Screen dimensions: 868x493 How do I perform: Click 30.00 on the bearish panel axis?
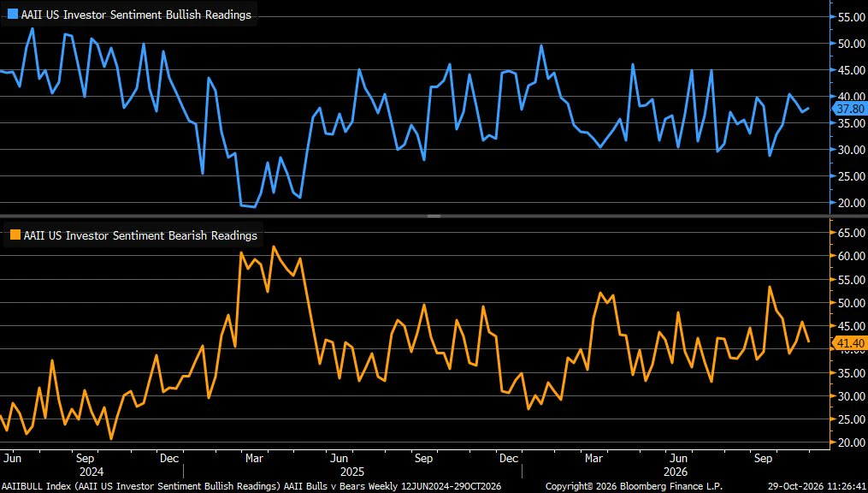tap(852, 396)
